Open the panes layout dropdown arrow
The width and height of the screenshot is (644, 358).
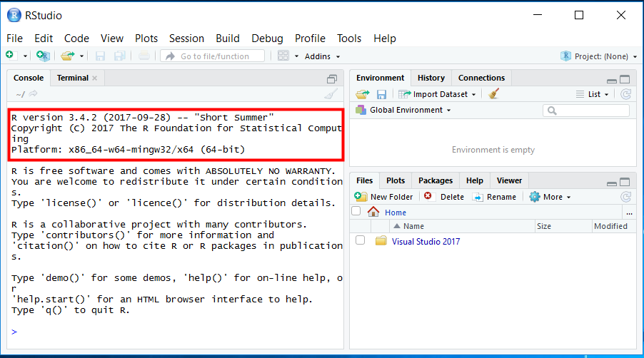point(296,56)
